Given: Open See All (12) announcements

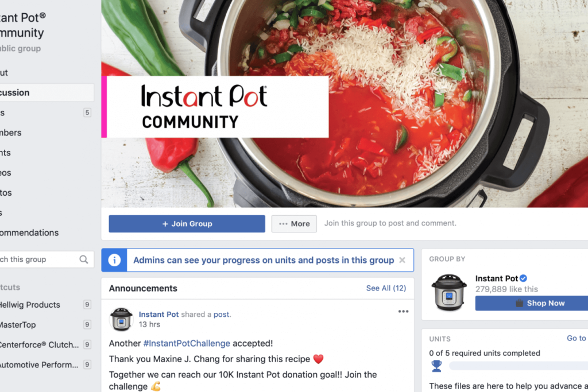Looking at the screenshot, I should tap(386, 288).
